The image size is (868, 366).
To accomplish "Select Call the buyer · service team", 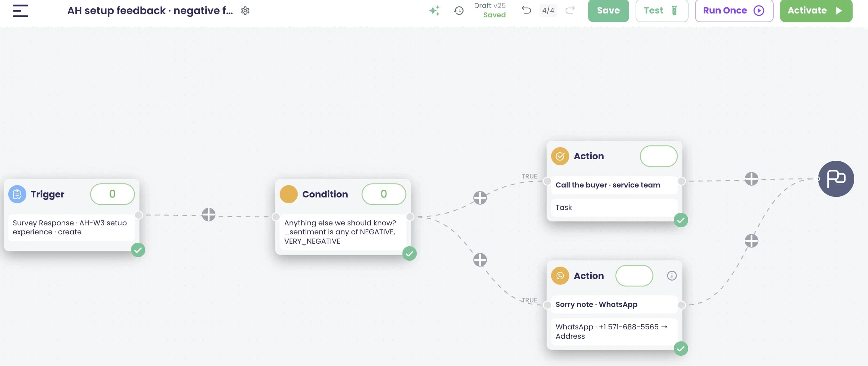I will click(608, 185).
